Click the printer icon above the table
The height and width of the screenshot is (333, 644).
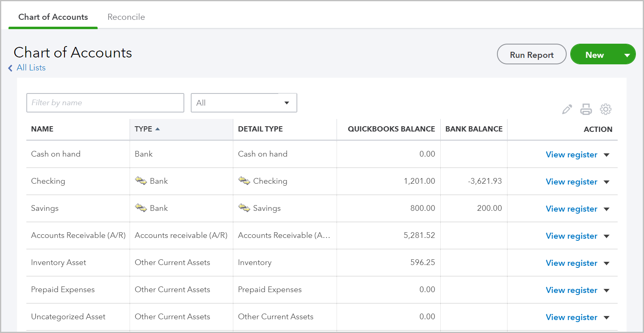pos(586,109)
